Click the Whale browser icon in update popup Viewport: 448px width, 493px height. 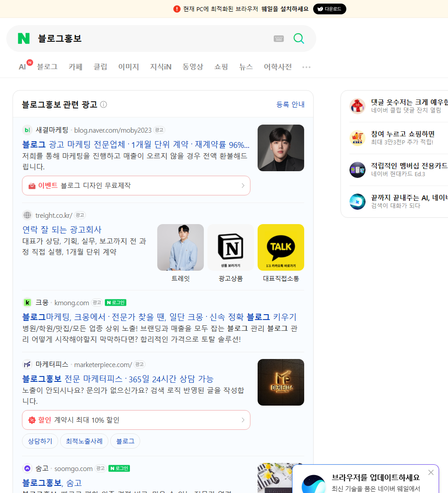[314, 484]
